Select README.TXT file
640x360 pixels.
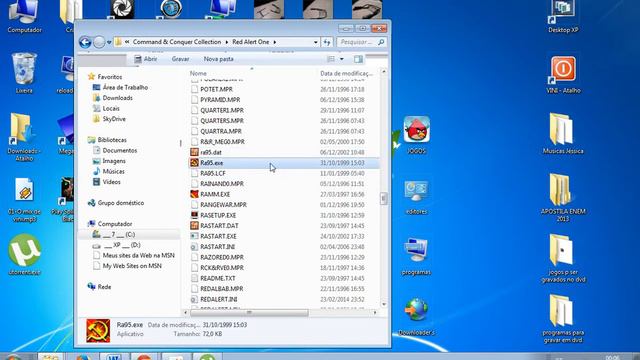pyautogui.click(x=218, y=278)
